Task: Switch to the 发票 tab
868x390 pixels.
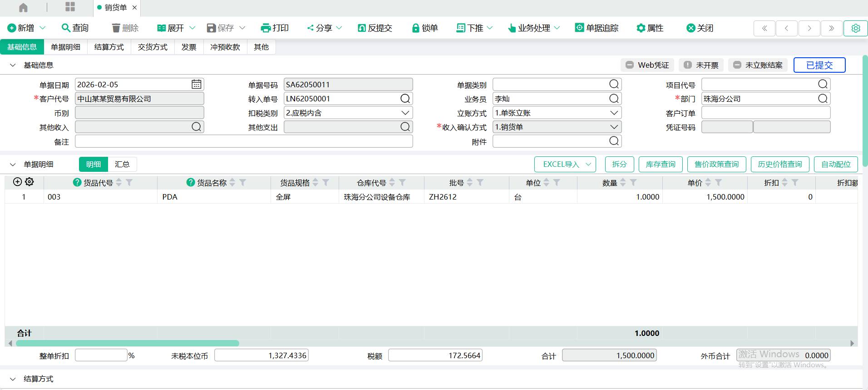Action: 189,47
